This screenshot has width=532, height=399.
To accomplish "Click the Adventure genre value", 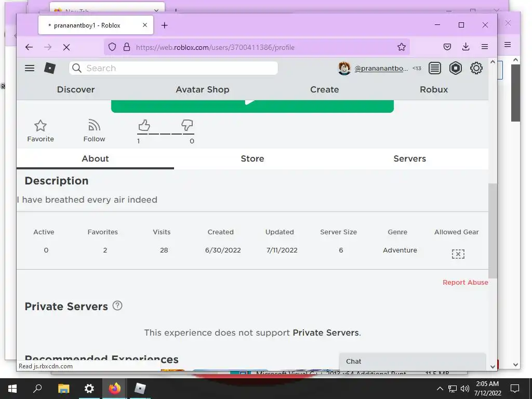I will pyautogui.click(x=400, y=250).
